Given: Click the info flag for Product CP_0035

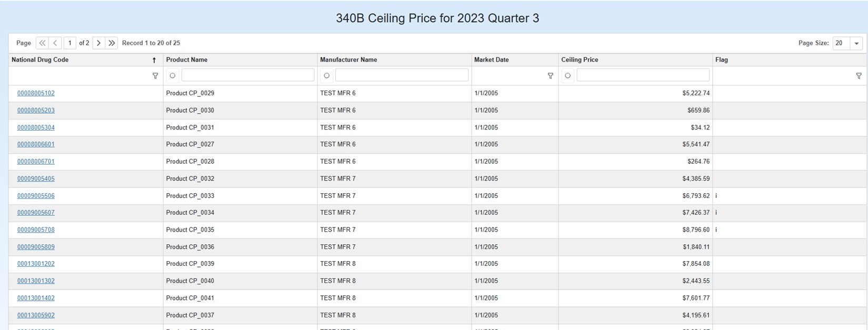Looking at the screenshot, I should pos(716,230).
